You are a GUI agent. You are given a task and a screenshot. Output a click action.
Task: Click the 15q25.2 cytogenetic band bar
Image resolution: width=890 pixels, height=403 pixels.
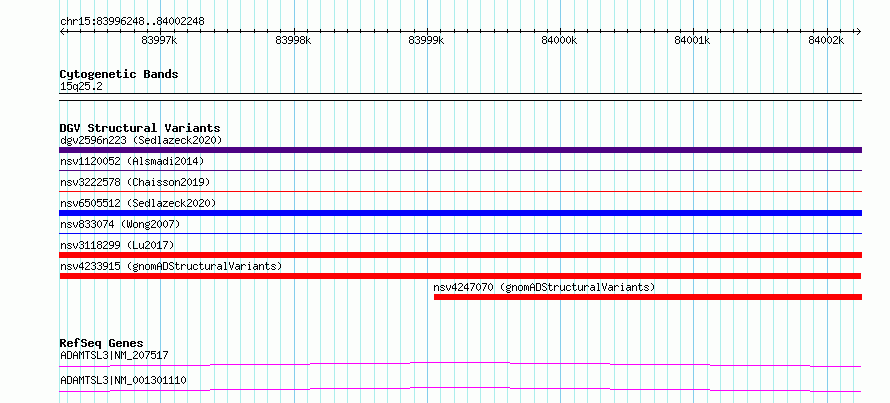(x=460, y=97)
